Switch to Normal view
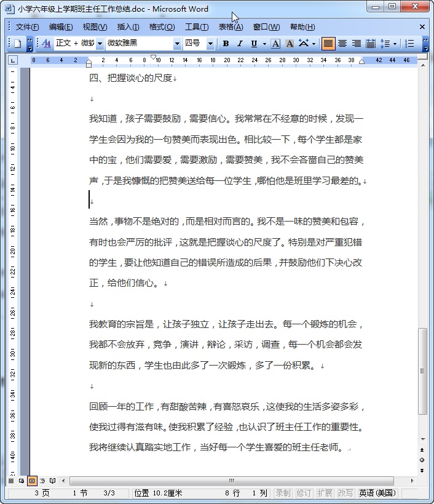434x504 pixels. (x=11, y=481)
